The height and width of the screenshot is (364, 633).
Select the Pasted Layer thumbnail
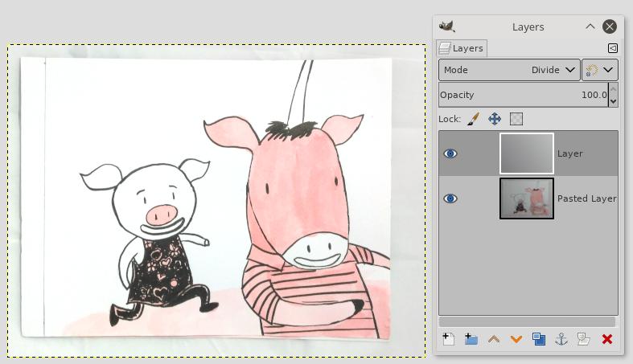point(526,198)
